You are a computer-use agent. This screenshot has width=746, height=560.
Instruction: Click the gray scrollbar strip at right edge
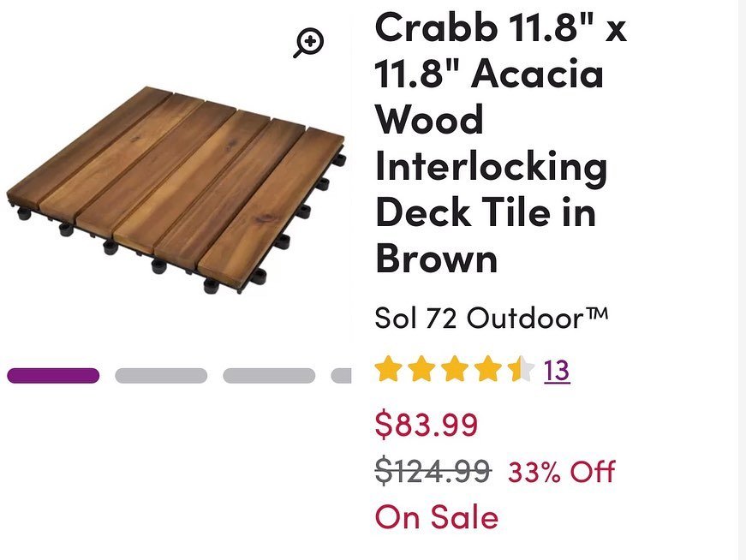[x=742, y=280]
